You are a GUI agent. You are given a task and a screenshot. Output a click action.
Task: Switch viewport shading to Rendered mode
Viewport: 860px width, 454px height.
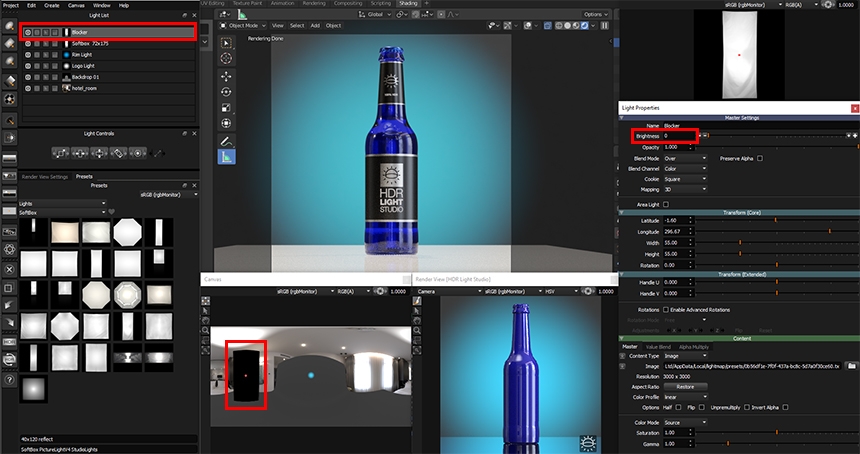pos(585,25)
